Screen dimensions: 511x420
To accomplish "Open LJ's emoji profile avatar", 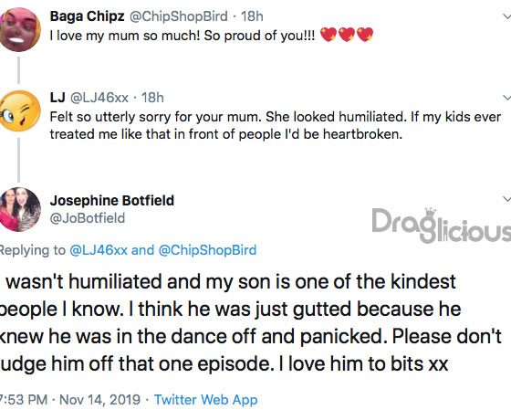I will click(x=19, y=111).
